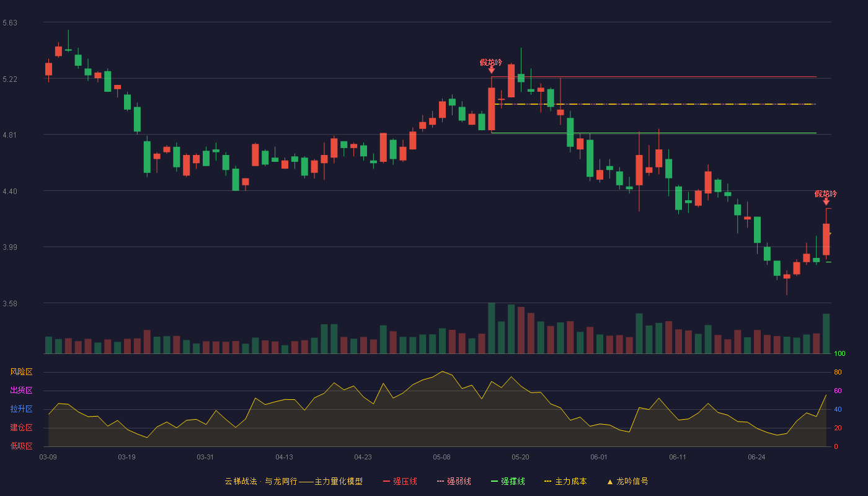
Task: Click the 60 indicator axis value
Action: tap(838, 391)
